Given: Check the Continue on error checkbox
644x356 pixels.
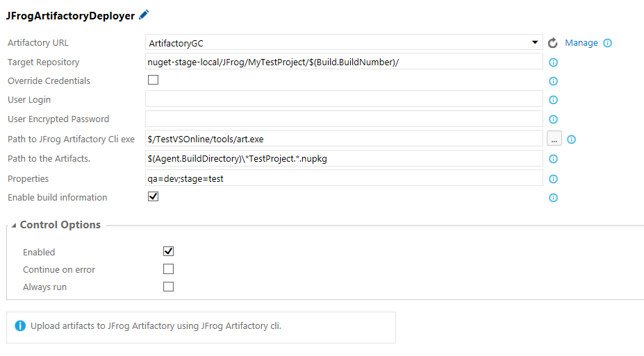Looking at the screenshot, I should [168, 269].
